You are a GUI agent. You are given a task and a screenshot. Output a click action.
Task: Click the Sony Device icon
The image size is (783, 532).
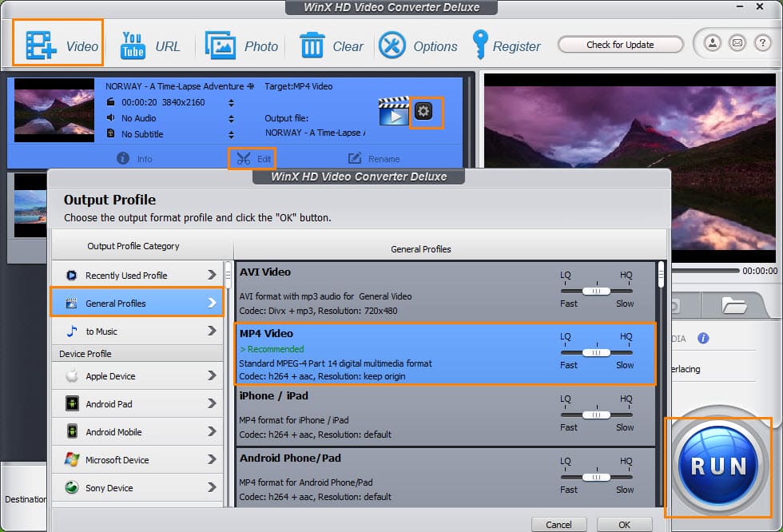click(72, 487)
